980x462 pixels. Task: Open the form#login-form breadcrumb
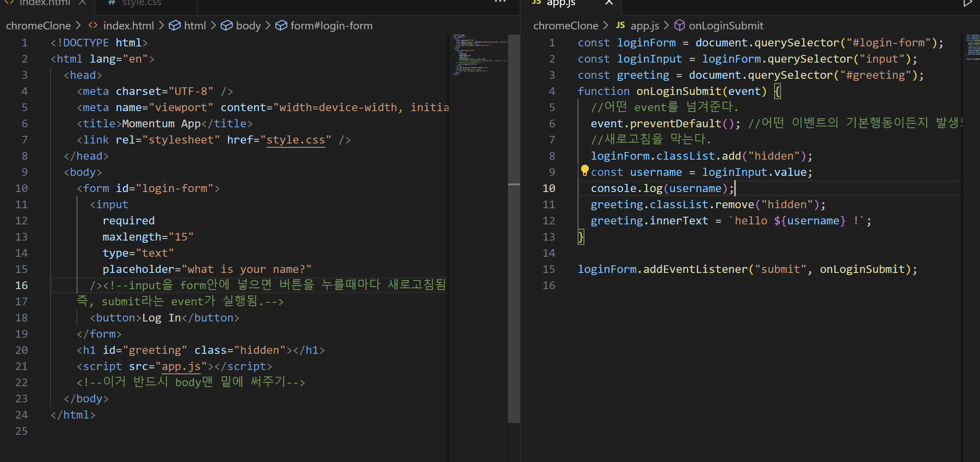pyautogui.click(x=331, y=26)
